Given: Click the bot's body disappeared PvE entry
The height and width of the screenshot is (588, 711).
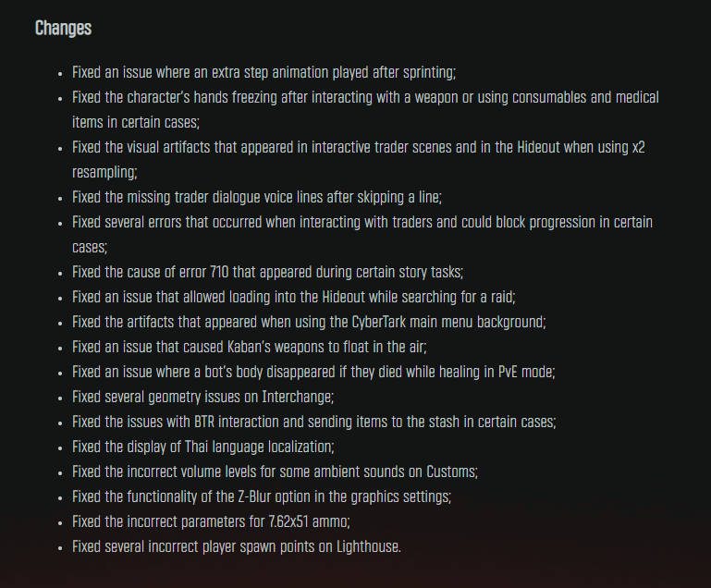Looking at the screenshot, I should (x=313, y=372).
